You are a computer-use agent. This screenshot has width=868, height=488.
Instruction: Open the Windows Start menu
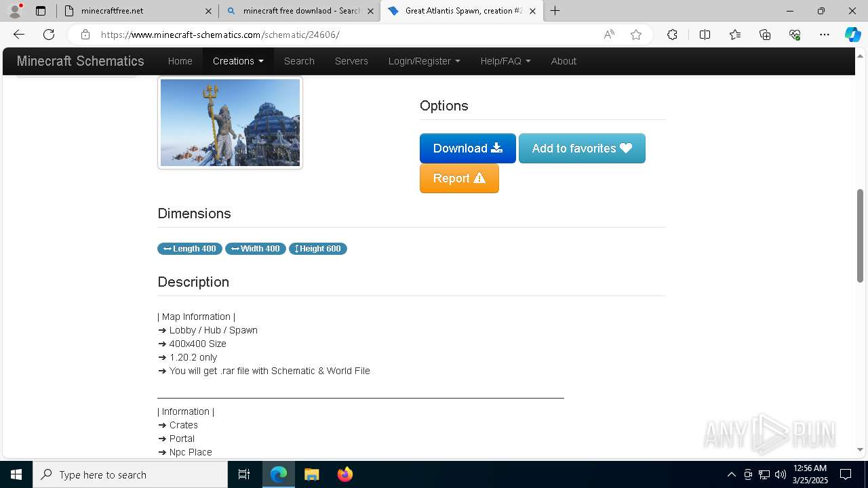pos(16,474)
